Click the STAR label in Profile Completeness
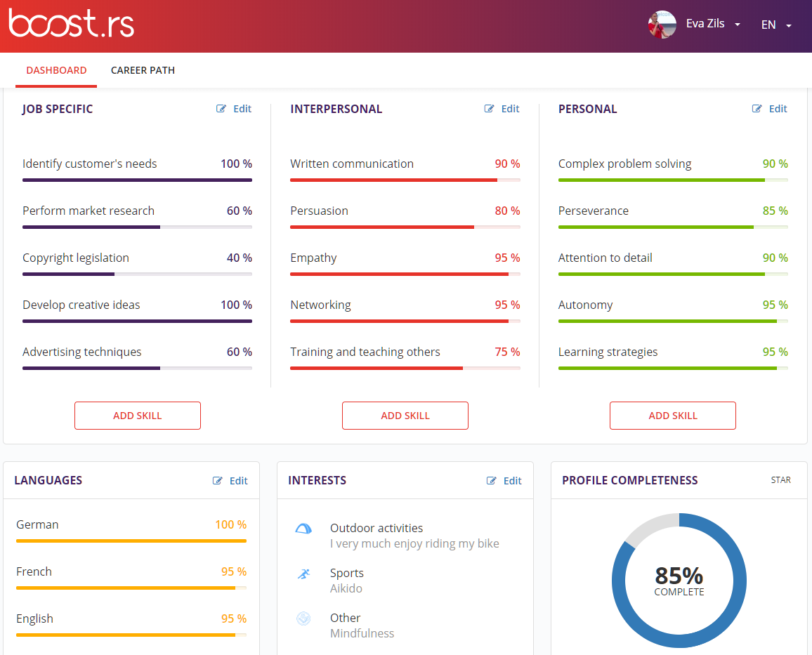Screen dimensions: 812x655 click(x=780, y=480)
